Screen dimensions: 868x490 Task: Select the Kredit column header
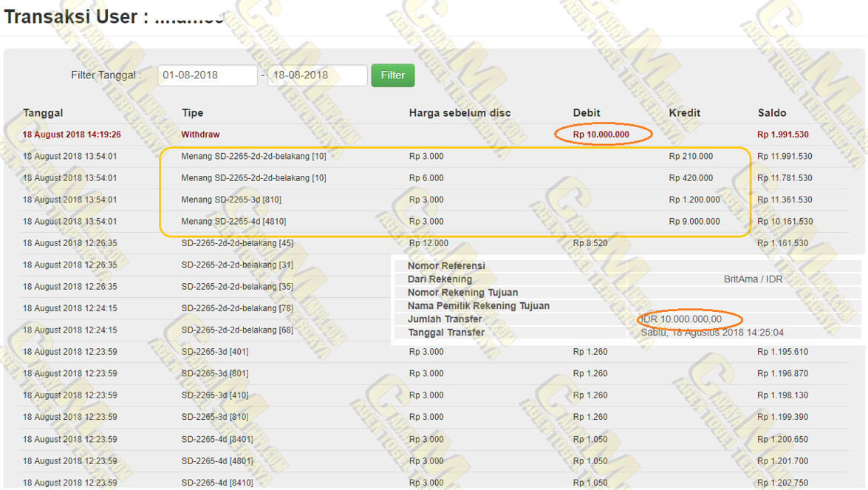click(x=684, y=113)
